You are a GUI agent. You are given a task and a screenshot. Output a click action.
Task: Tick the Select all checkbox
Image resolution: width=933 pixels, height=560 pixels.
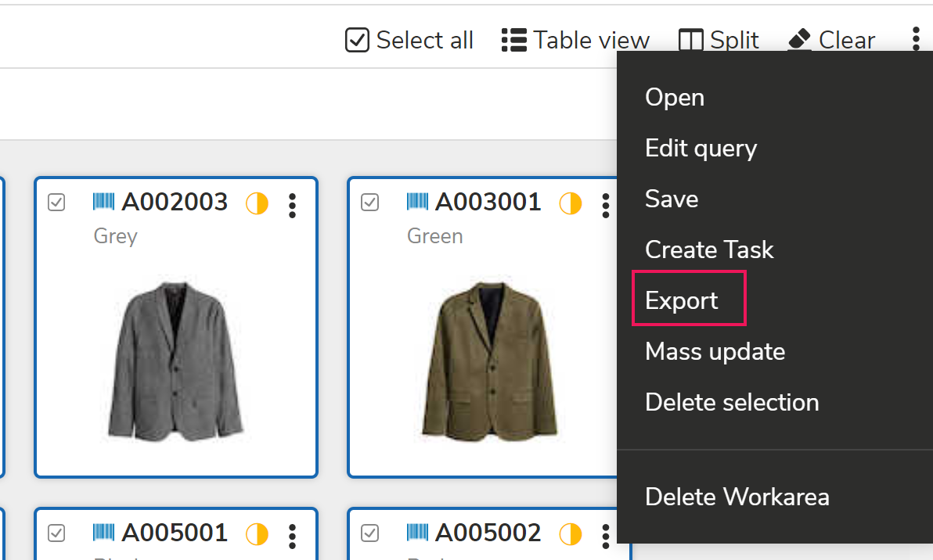[357, 41]
